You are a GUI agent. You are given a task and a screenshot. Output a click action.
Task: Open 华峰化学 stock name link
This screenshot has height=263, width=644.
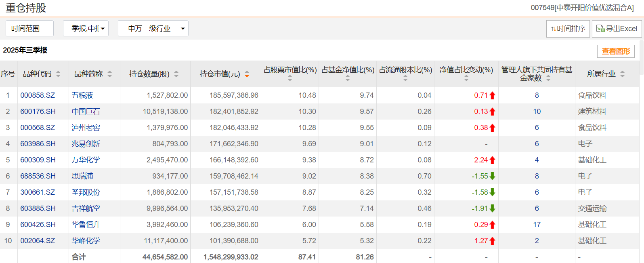(x=86, y=241)
